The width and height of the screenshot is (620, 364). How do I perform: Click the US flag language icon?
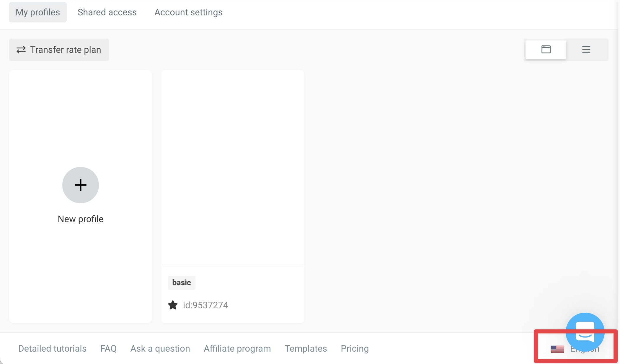point(557,349)
